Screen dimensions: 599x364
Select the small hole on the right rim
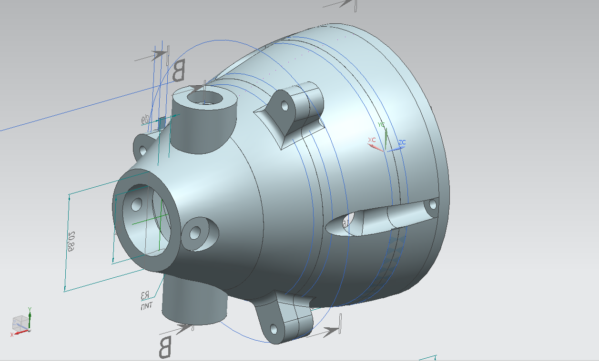pyautogui.click(x=433, y=205)
